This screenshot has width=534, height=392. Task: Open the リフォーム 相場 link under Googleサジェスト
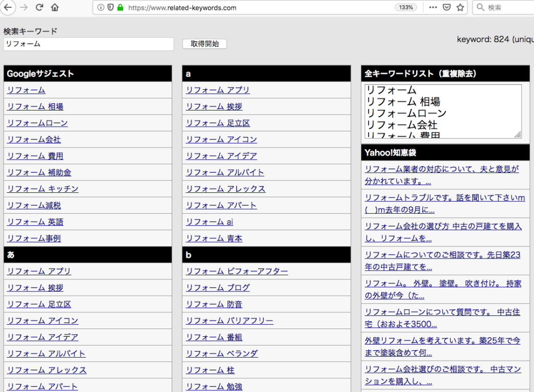(x=35, y=106)
